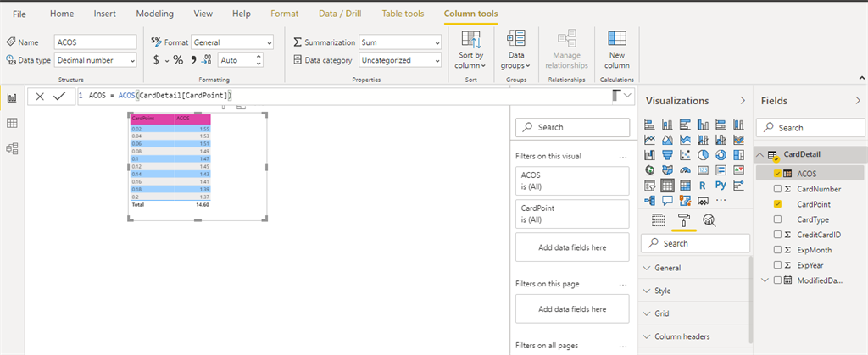The height and width of the screenshot is (355, 868).
Task: Open the Data type dropdown
Action: click(95, 60)
